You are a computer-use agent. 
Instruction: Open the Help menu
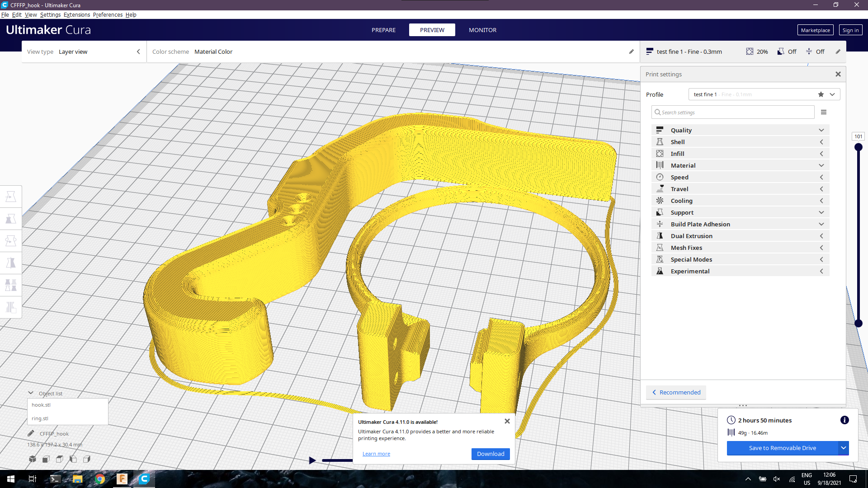click(x=131, y=14)
